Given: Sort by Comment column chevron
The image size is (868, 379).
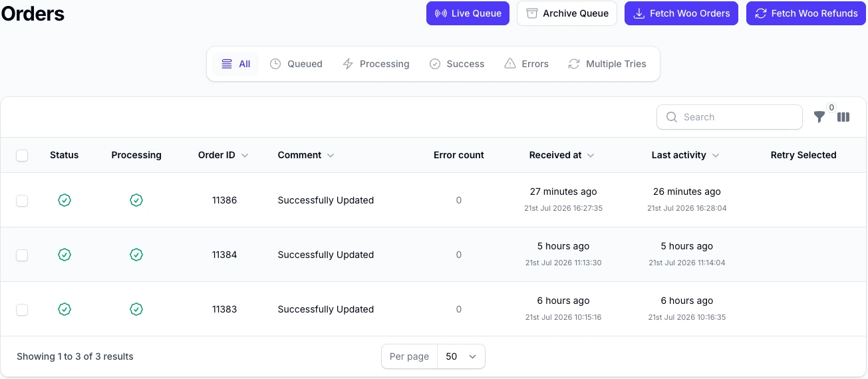Looking at the screenshot, I should [x=331, y=156].
